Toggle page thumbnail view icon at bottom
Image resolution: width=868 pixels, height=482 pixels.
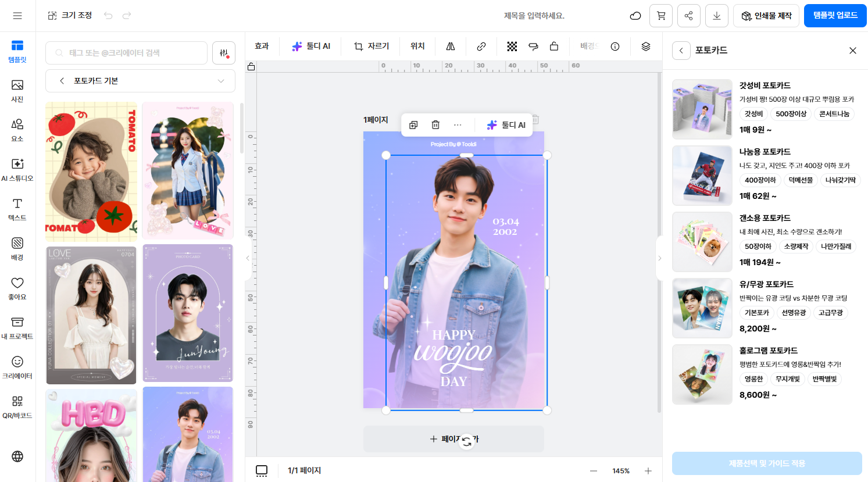click(x=262, y=470)
